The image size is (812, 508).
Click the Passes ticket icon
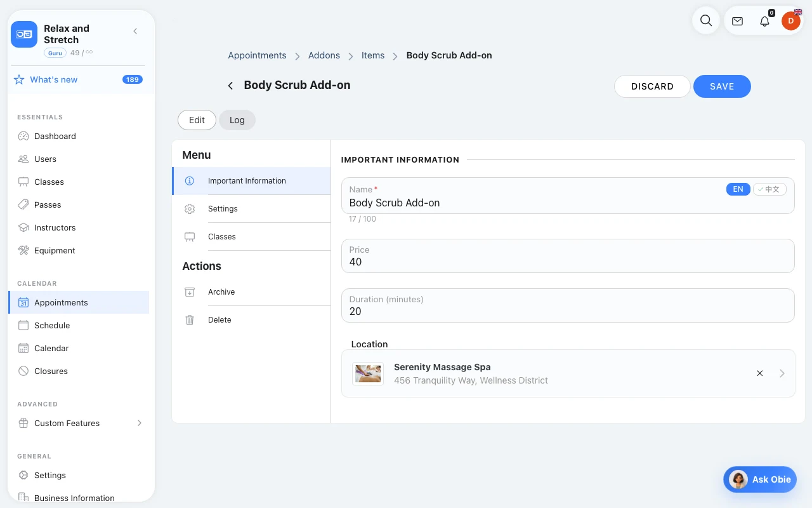(x=23, y=204)
